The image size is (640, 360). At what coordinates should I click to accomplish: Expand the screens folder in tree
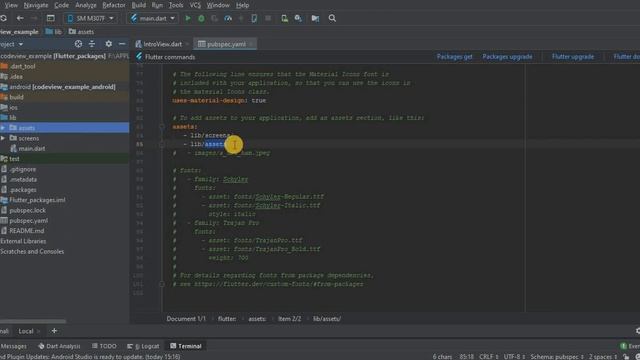(3, 138)
